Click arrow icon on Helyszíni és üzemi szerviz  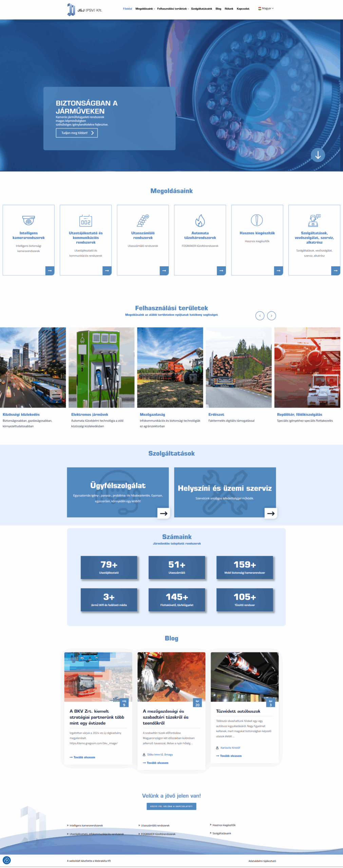(x=271, y=513)
